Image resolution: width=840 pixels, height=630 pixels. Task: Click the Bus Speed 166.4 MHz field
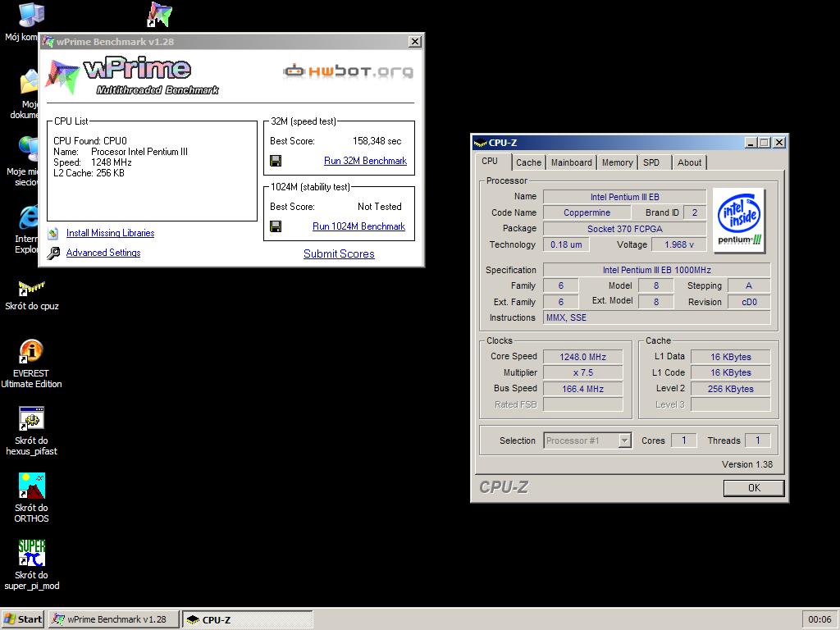583,389
